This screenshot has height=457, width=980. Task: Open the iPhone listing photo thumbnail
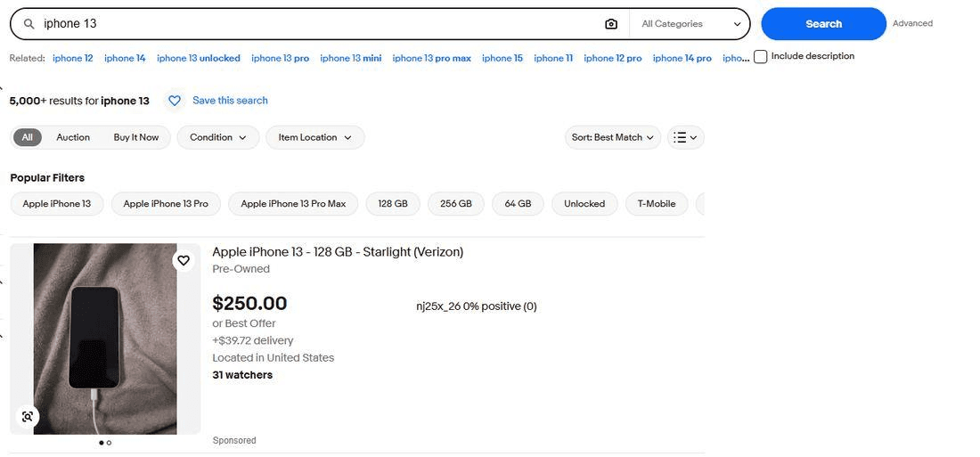click(x=105, y=339)
